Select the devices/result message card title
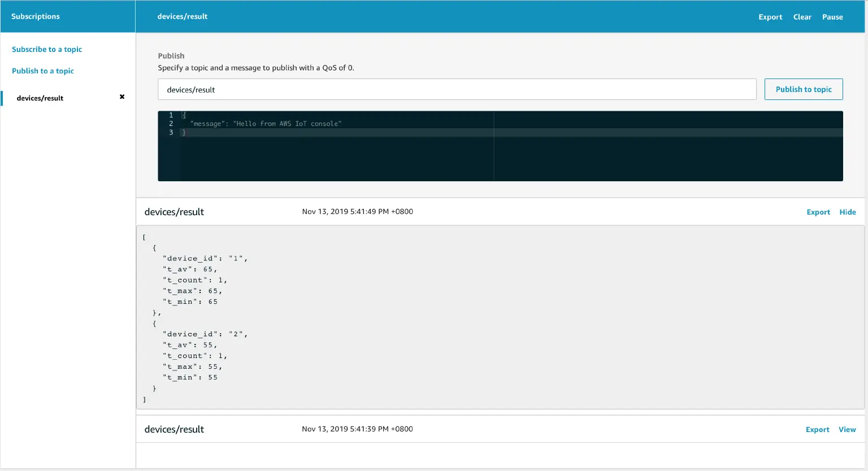This screenshot has width=868, height=471. (174, 212)
